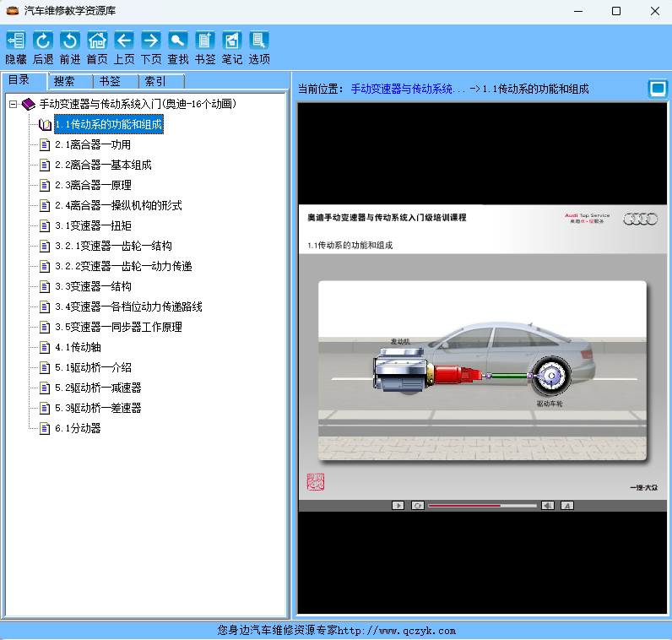Open 5.2驱动桥—减速器
672x640 pixels.
98,388
